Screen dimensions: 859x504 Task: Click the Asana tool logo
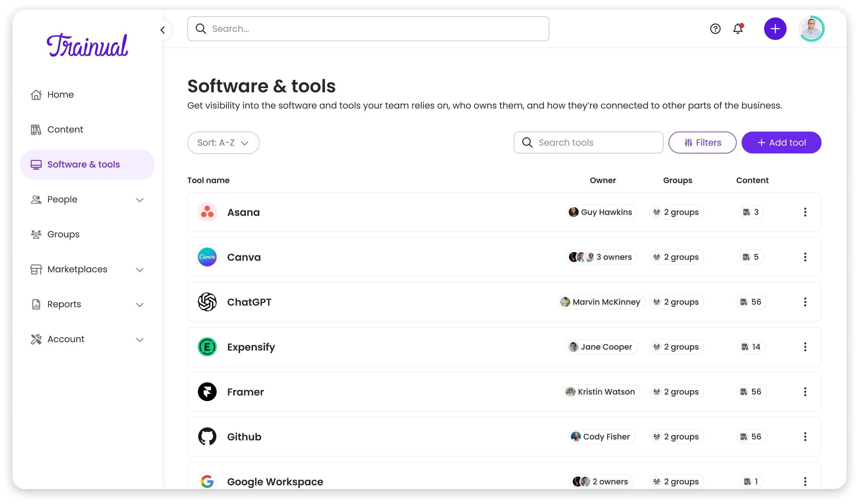coord(207,212)
